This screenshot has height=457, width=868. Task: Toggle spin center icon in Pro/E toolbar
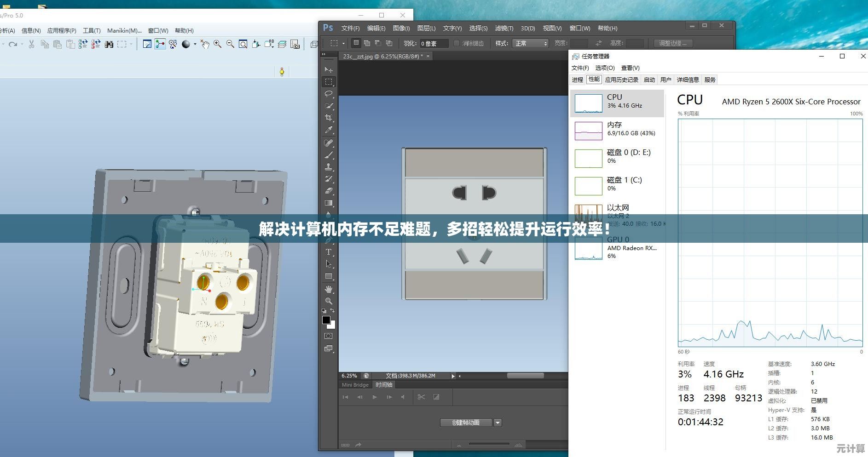(x=160, y=44)
